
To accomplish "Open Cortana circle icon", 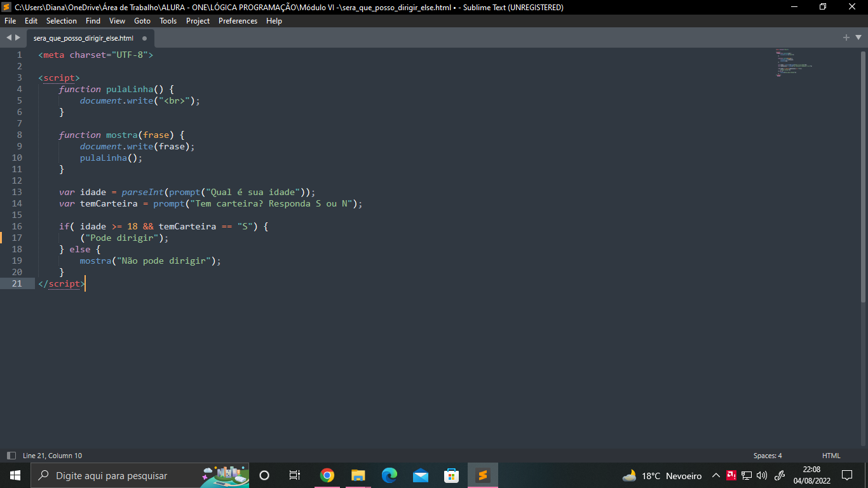I will tap(264, 475).
